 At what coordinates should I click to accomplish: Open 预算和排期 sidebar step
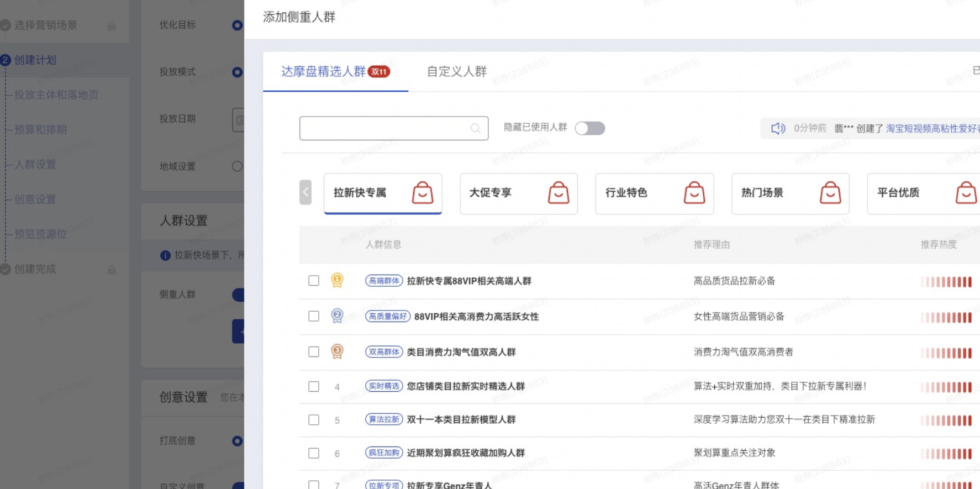[40, 129]
